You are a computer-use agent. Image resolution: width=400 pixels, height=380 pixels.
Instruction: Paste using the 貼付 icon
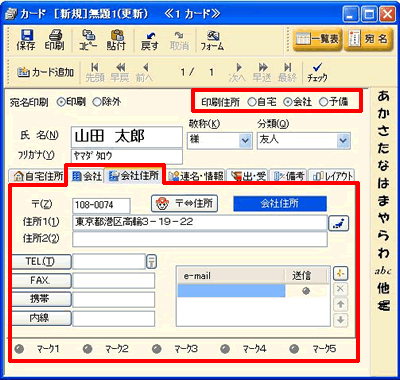tap(116, 40)
